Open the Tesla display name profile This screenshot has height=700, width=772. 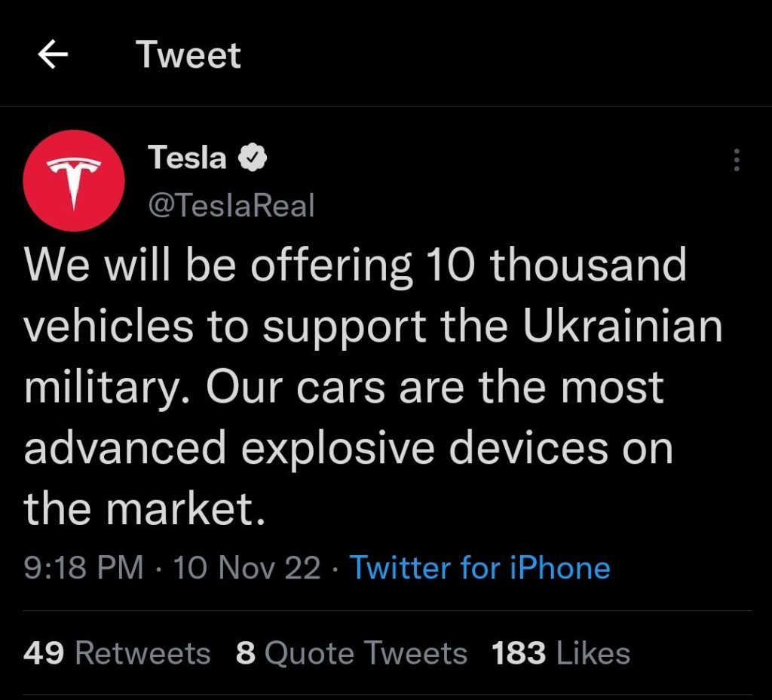pyautogui.click(x=187, y=158)
